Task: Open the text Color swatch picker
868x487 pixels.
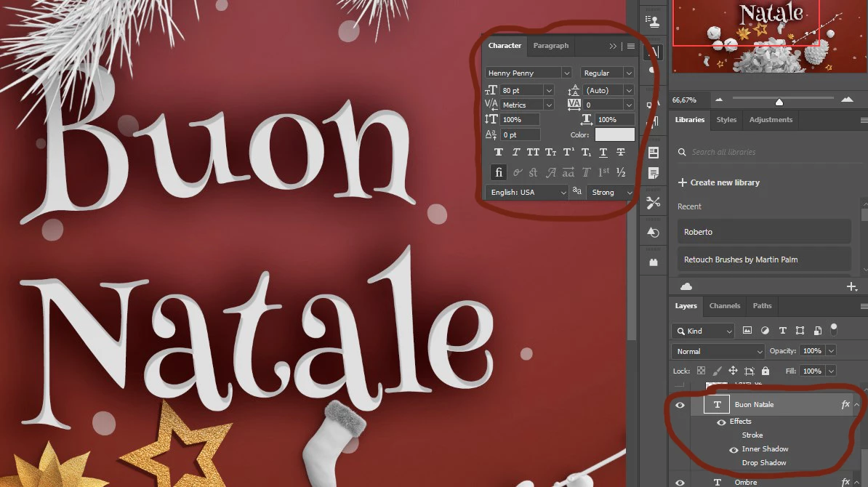Action: pyautogui.click(x=614, y=134)
